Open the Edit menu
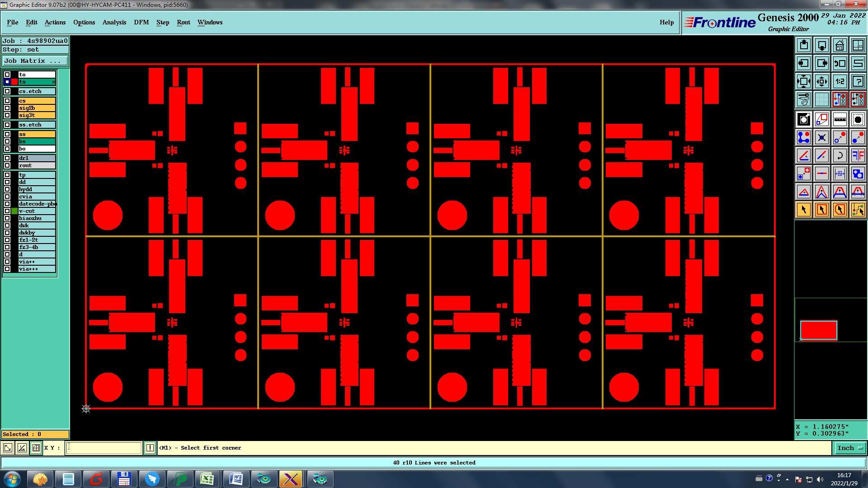Viewport: 868px width, 488px height. point(32,22)
